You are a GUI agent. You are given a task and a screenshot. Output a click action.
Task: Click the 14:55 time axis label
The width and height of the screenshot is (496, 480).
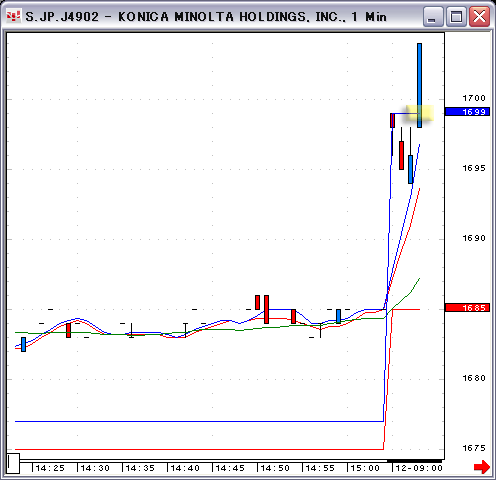click(x=320, y=468)
